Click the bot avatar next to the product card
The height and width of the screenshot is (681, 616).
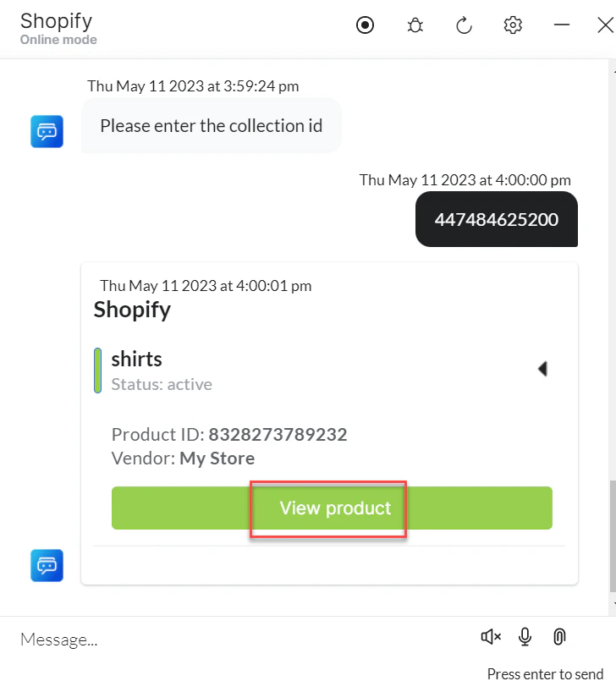pyautogui.click(x=47, y=565)
